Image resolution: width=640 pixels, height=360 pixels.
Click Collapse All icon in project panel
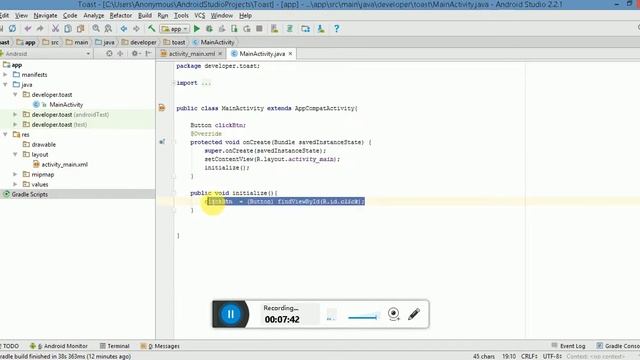click(x=120, y=53)
